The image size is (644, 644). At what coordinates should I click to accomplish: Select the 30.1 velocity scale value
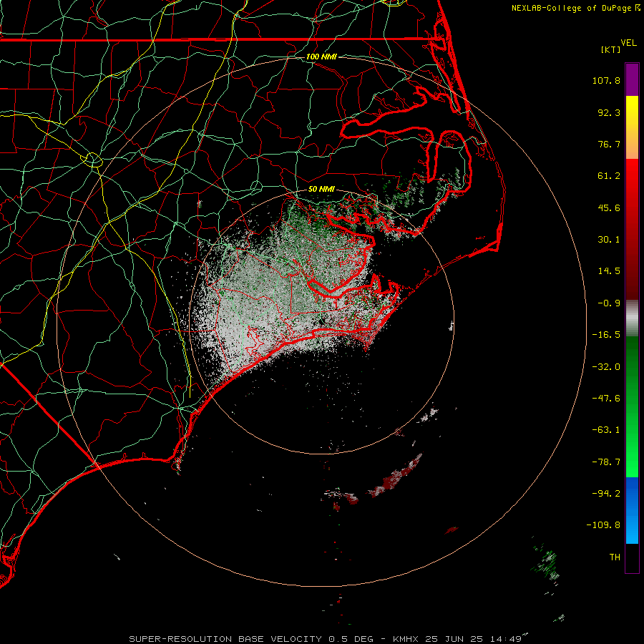(x=609, y=240)
